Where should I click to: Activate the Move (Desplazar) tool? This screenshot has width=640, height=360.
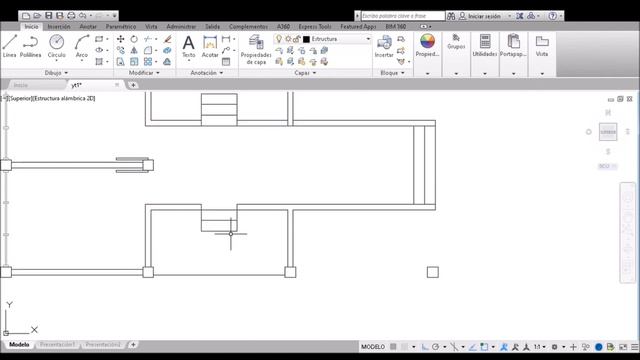tap(120, 39)
